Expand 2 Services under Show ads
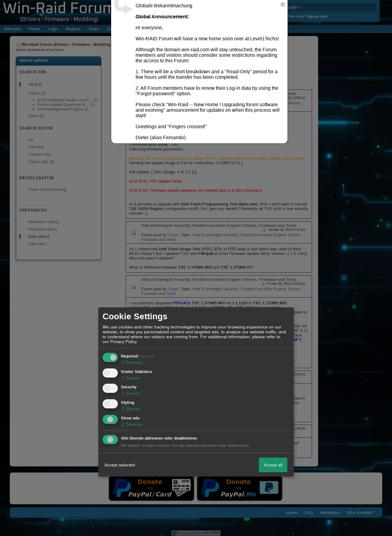Image resolution: width=392 pixels, height=536 pixels. pos(132,424)
